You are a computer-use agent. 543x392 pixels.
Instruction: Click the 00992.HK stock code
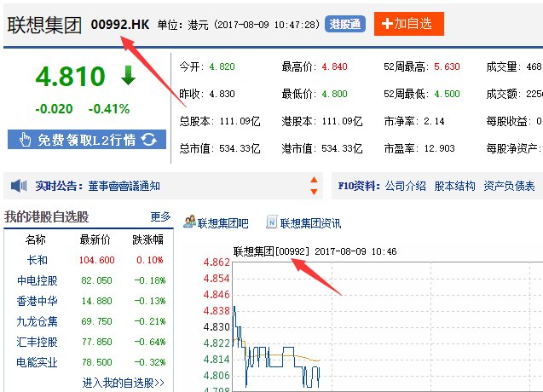point(120,25)
